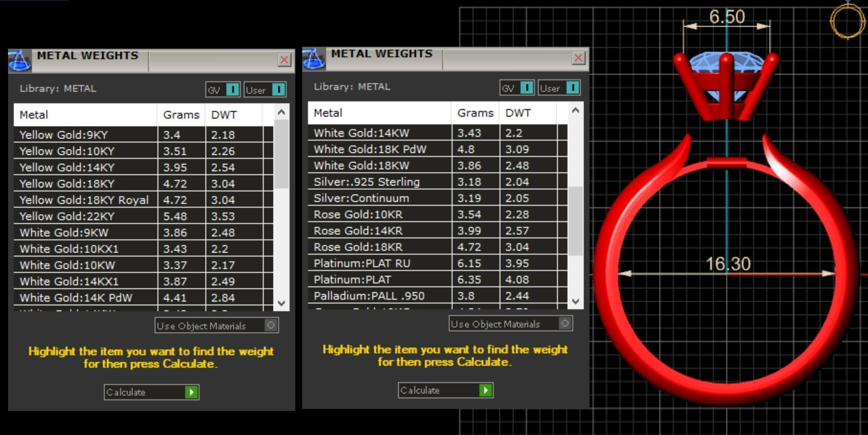Close the right Metal Weights panel
The image size is (868, 435).
pyautogui.click(x=578, y=58)
